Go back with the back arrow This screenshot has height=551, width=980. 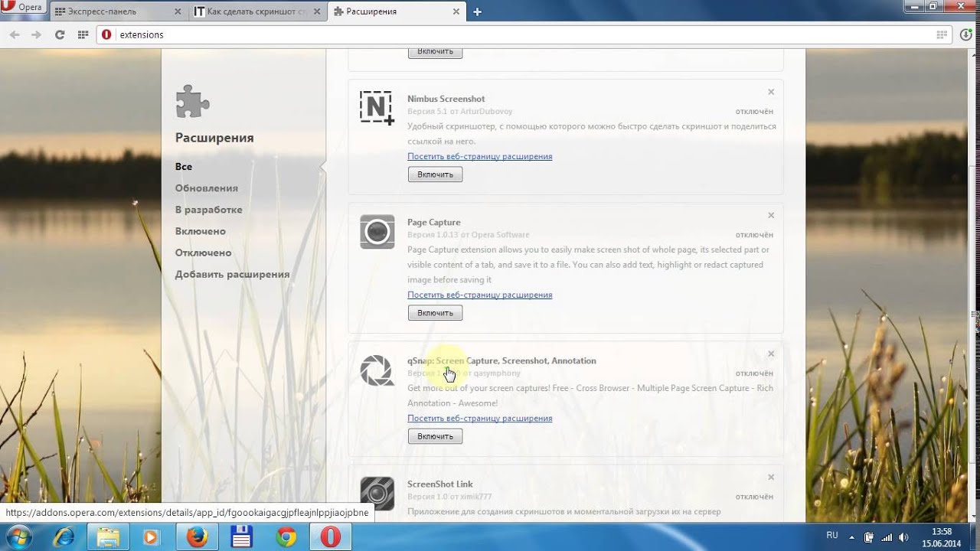15,34
